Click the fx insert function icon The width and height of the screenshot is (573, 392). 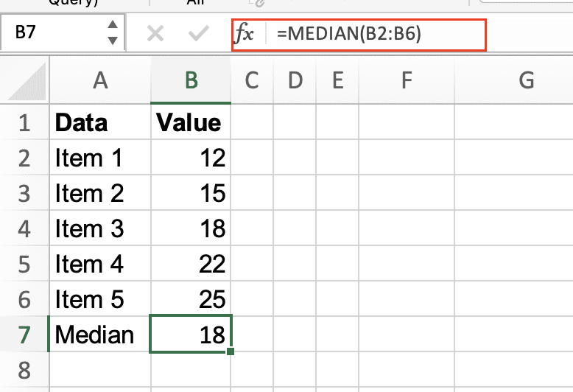tap(245, 35)
